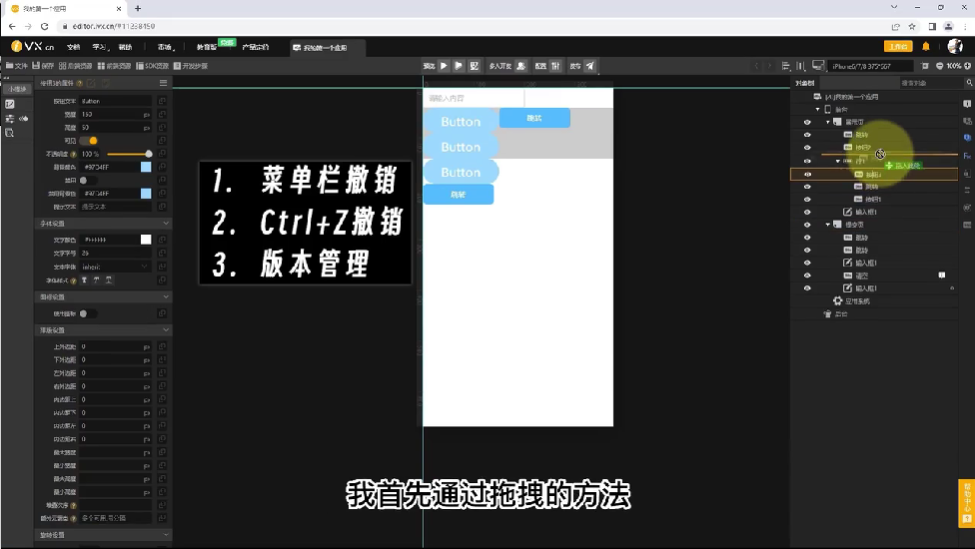Click the horizontal align icon beside the device selector
Screen dimensions: 975x549
click(x=786, y=66)
